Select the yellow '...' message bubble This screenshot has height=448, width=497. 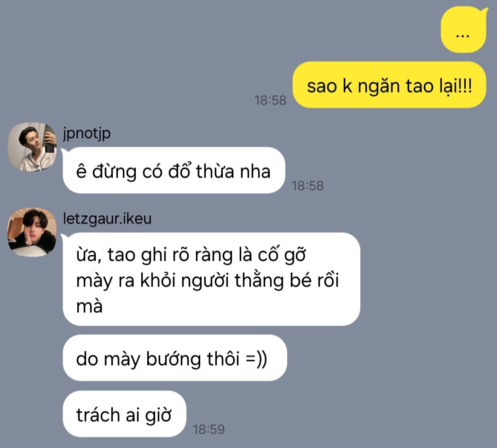pyautogui.click(x=464, y=30)
